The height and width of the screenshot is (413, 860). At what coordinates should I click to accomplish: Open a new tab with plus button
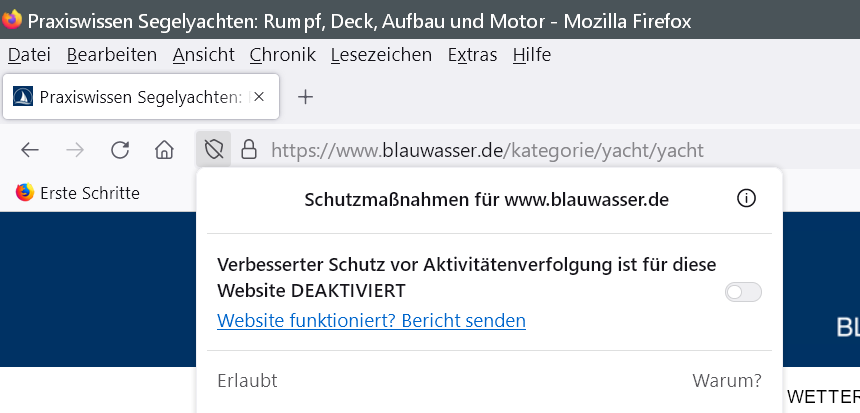[x=306, y=97]
